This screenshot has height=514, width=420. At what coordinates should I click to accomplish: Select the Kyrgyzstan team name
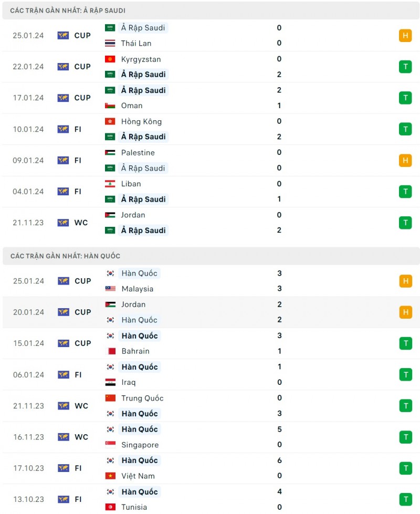pos(141,59)
